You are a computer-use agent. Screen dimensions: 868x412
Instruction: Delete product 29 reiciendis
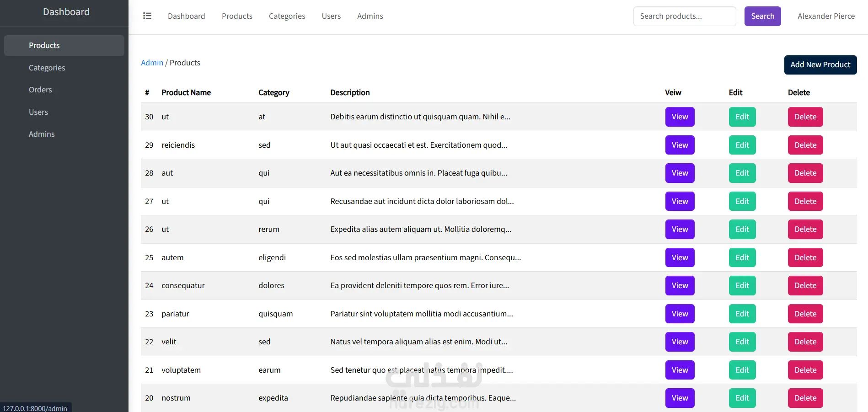tap(805, 145)
